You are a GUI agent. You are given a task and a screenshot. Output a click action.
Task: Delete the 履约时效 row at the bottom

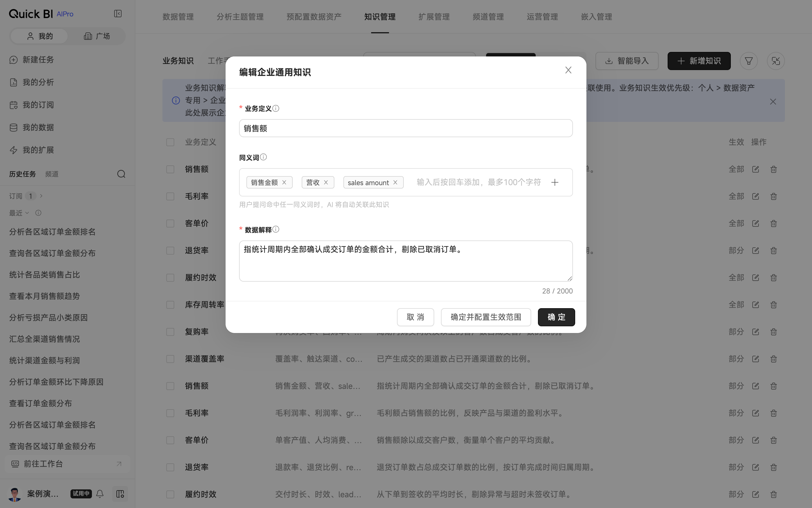(774, 494)
